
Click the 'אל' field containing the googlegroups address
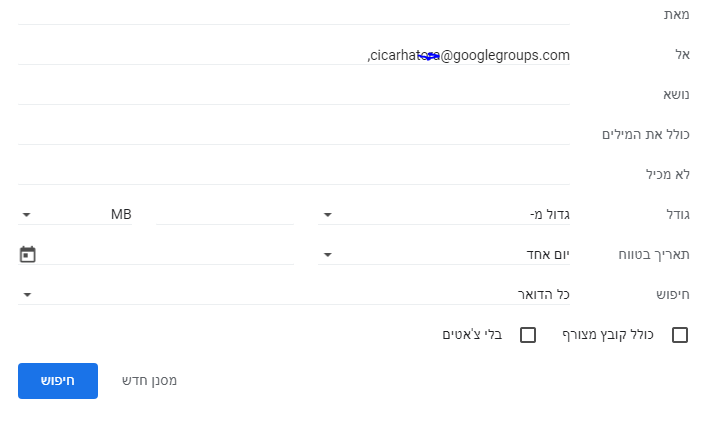[x=294, y=54]
